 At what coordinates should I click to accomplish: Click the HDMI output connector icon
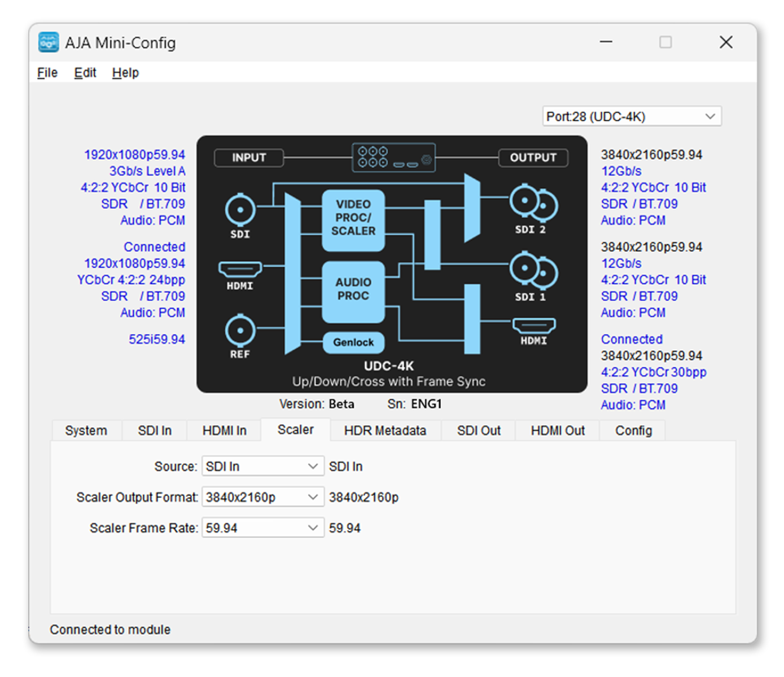[533, 326]
